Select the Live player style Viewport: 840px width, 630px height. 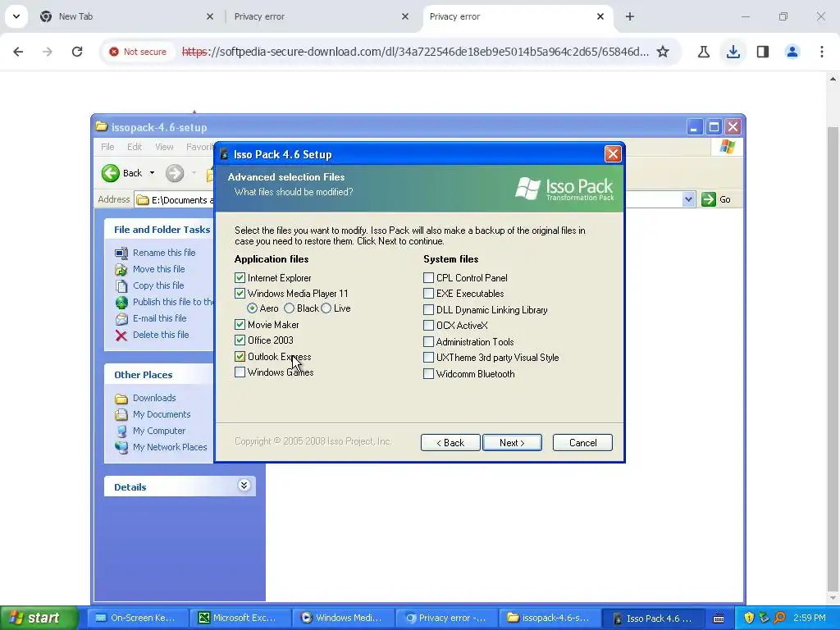(x=326, y=308)
